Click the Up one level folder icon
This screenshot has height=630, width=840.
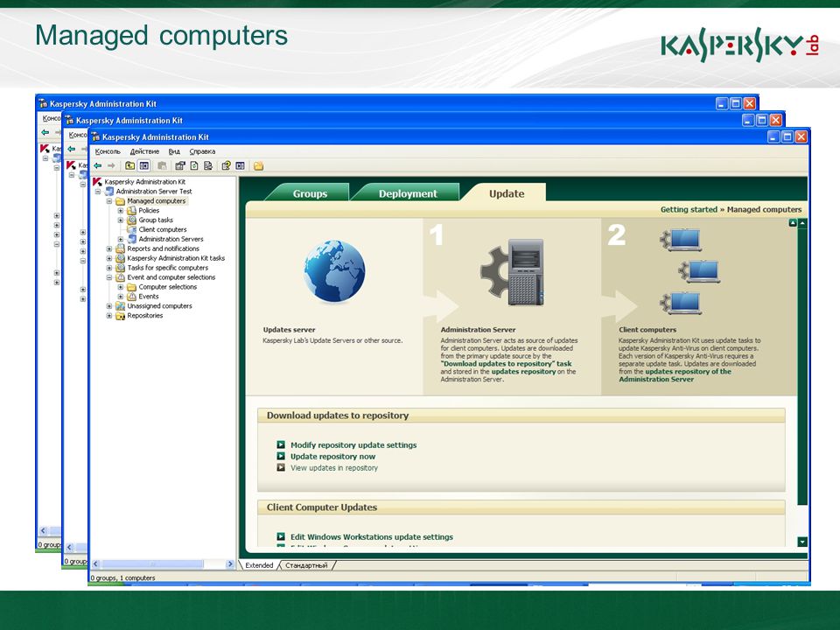(x=130, y=166)
